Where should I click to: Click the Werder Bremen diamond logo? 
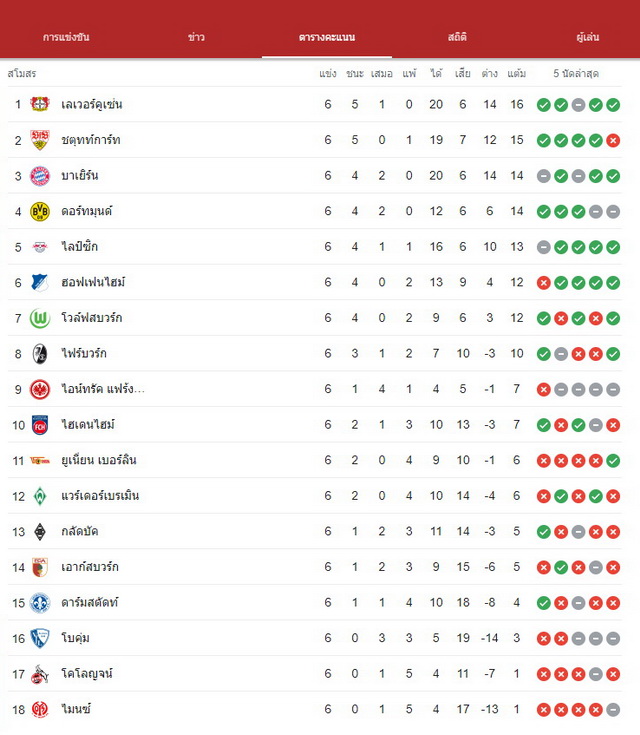(40, 496)
